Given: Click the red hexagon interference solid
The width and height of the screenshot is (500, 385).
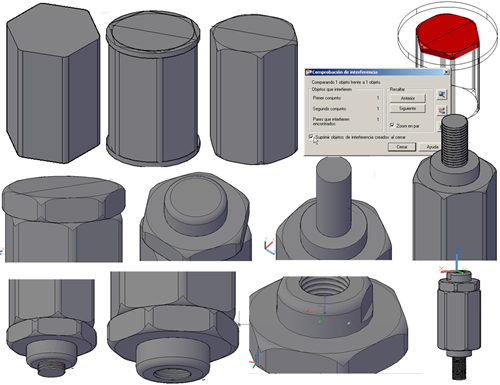Looking at the screenshot, I should [x=448, y=37].
